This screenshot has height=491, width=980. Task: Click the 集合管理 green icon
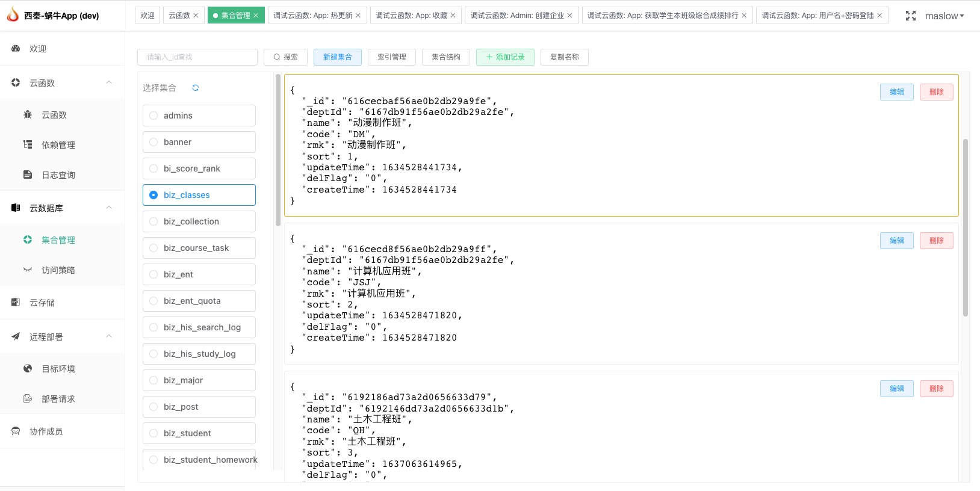click(x=28, y=239)
